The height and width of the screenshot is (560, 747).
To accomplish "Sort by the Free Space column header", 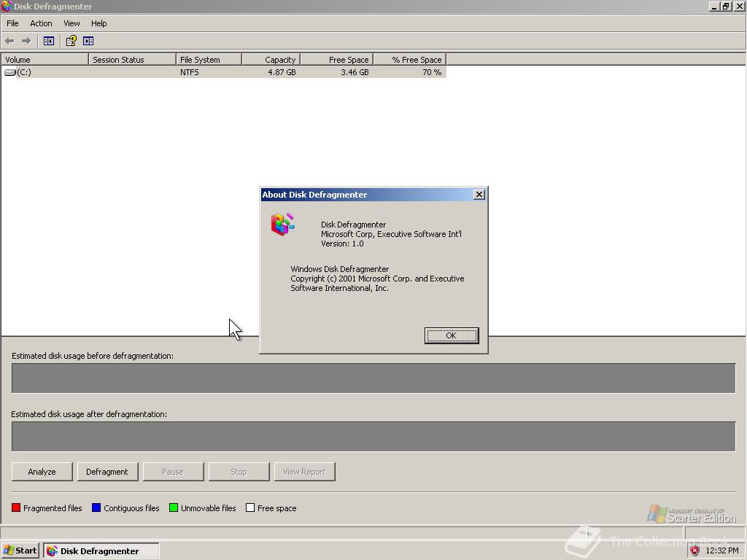I will 337,60.
